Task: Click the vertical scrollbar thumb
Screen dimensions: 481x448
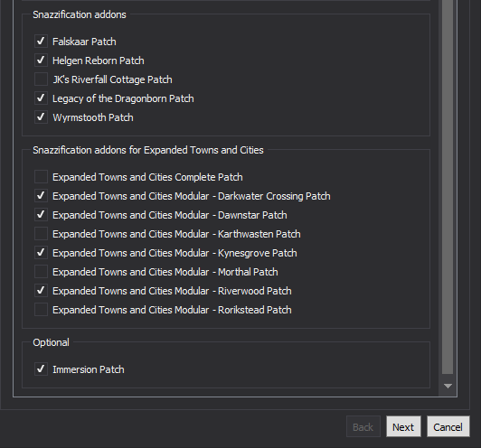Action: coord(448,187)
